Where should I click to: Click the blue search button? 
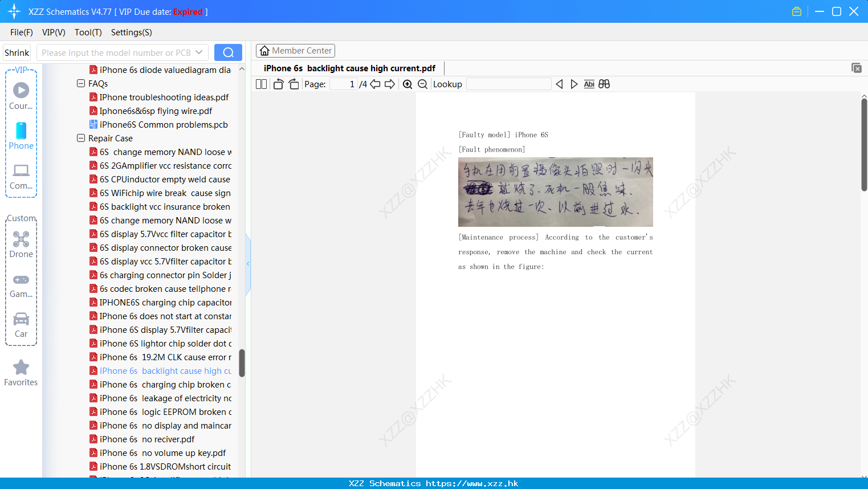(228, 52)
